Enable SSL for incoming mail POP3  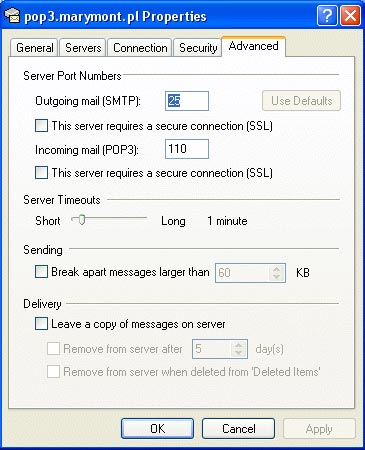point(41,173)
